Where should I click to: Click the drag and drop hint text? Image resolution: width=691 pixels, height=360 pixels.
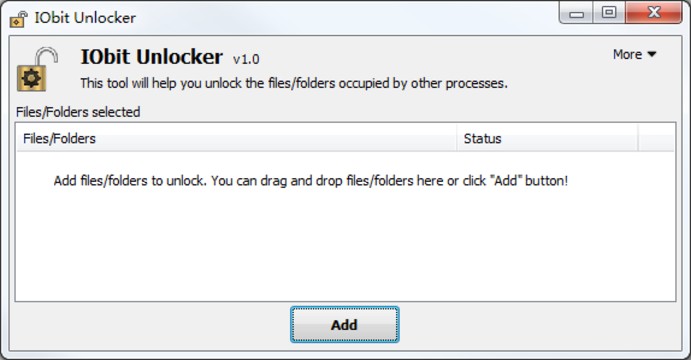coord(311,181)
